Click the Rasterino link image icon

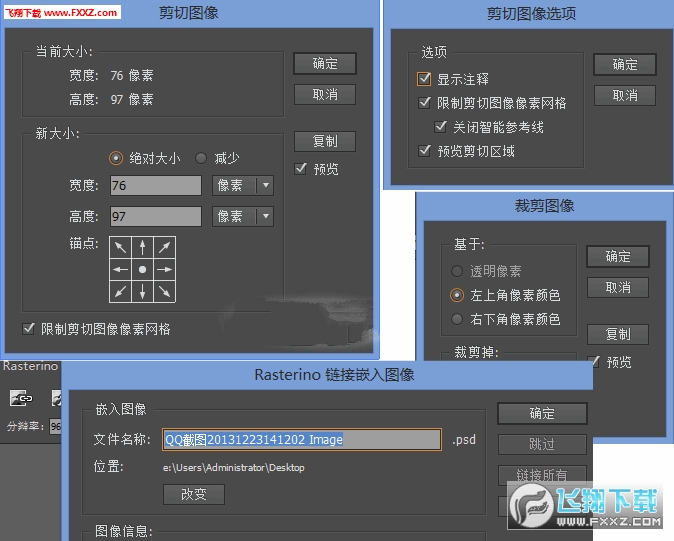pyautogui.click(x=21, y=398)
